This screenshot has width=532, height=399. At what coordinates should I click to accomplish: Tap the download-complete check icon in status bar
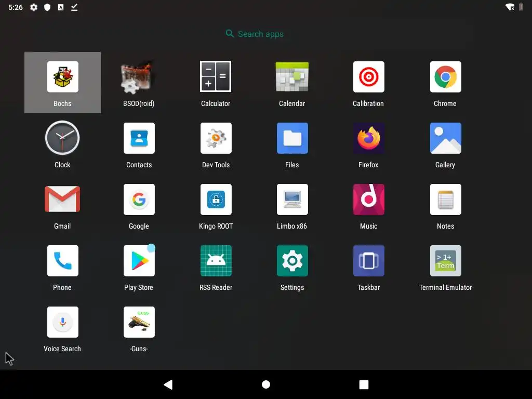(74, 7)
